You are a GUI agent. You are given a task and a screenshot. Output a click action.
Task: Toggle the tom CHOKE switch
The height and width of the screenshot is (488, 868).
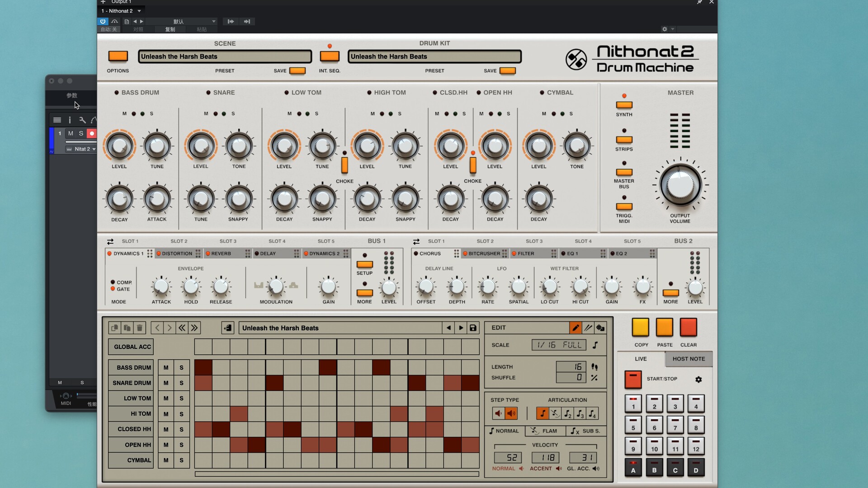click(344, 165)
